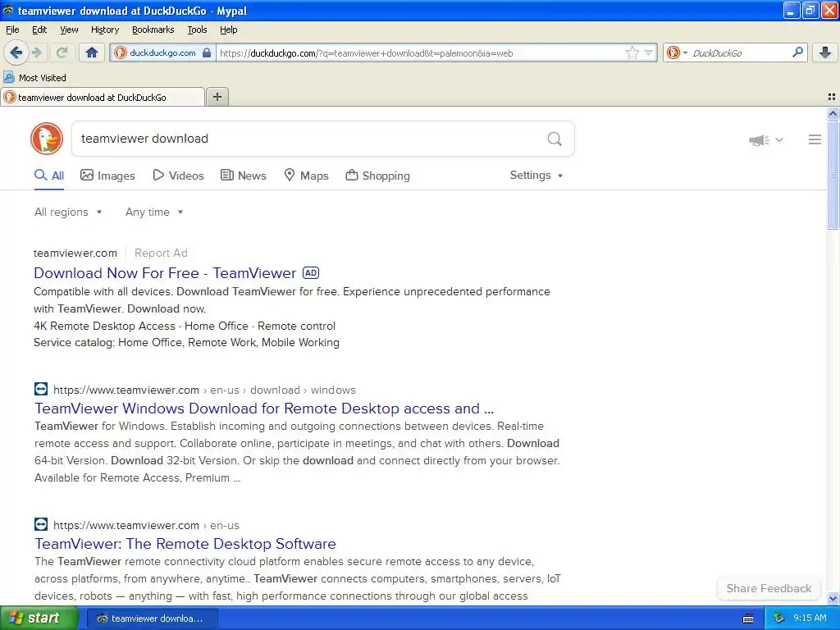The width and height of the screenshot is (840, 630).
Task: Click the teamviewer.com ad domain text
Action: click(x=75, y=253)
